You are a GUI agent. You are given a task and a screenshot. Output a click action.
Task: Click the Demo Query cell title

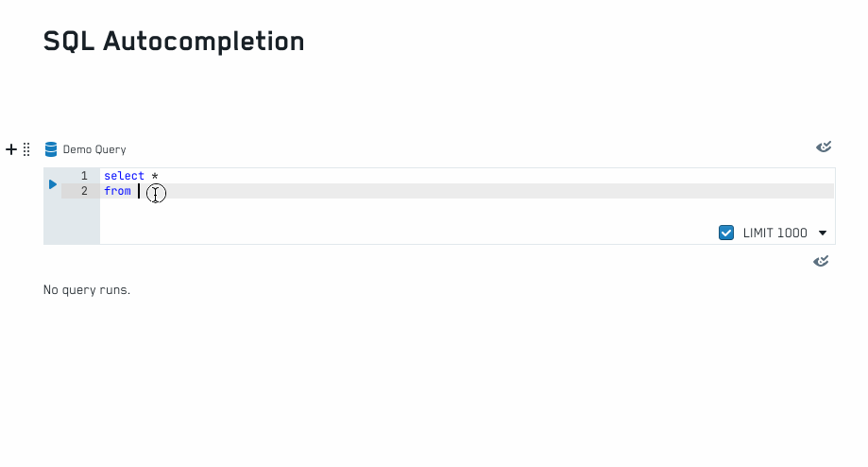[x=94, y=149]
